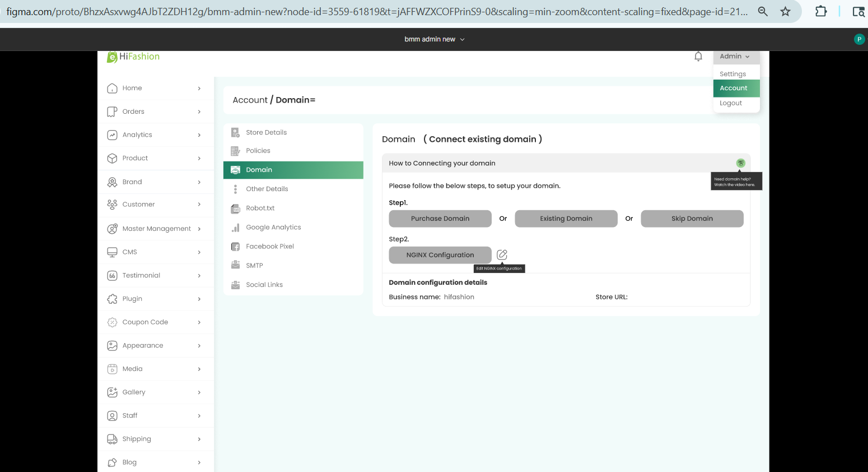
Task: Open the bmm admin new title dropdown
Action: 435,39
